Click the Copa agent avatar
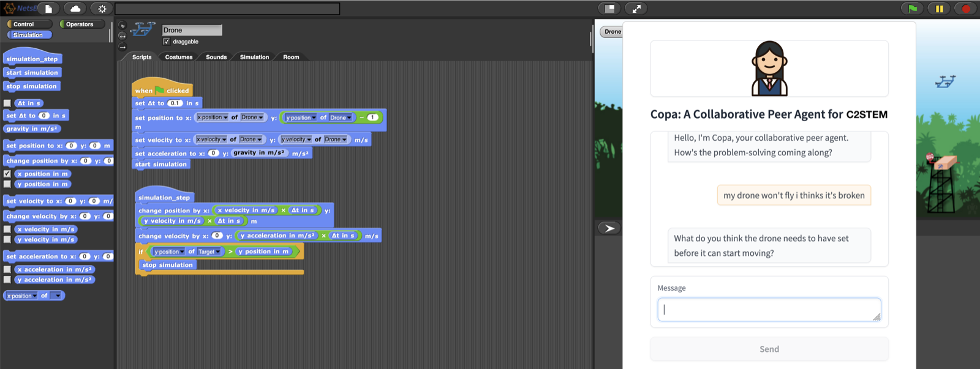The width and height of the screenshot is (980, 369). tap(769, 69)
